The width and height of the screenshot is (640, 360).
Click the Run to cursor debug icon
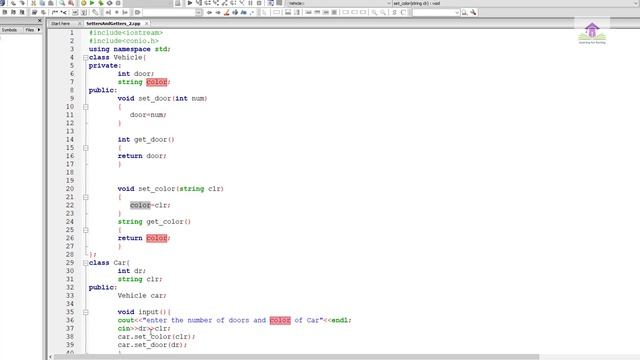coord(198,3)
